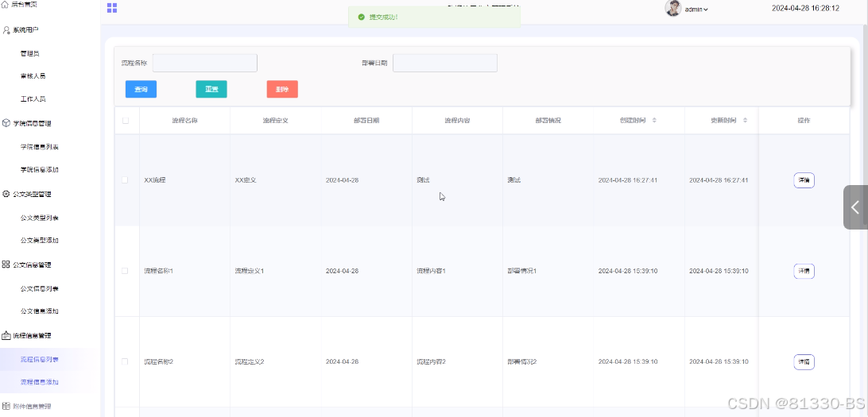Image resolution: width=868 pixels, height=417 pixels.
Task: Open 详情 for the 流程名称1 row
Action: coord(804,271)
